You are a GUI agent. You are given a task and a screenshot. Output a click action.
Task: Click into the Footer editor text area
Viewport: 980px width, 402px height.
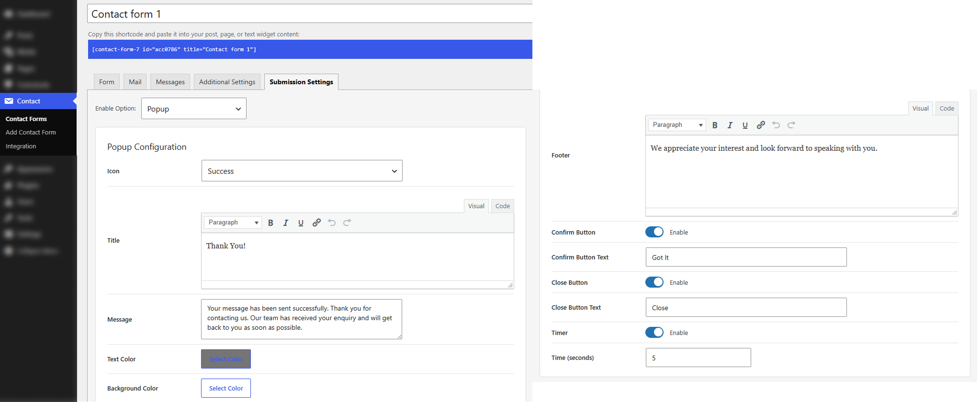(802, 172)
